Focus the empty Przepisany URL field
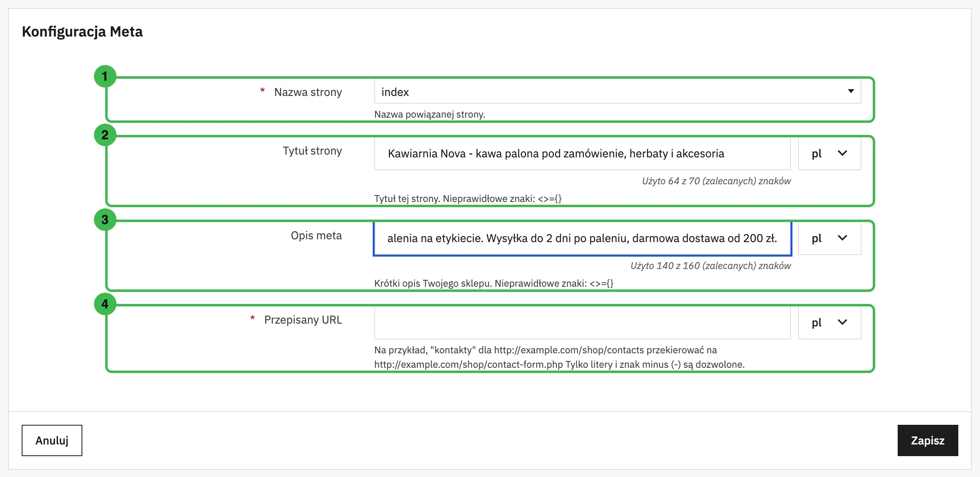This screenshot has height=477, width=980. click(582, 322)
